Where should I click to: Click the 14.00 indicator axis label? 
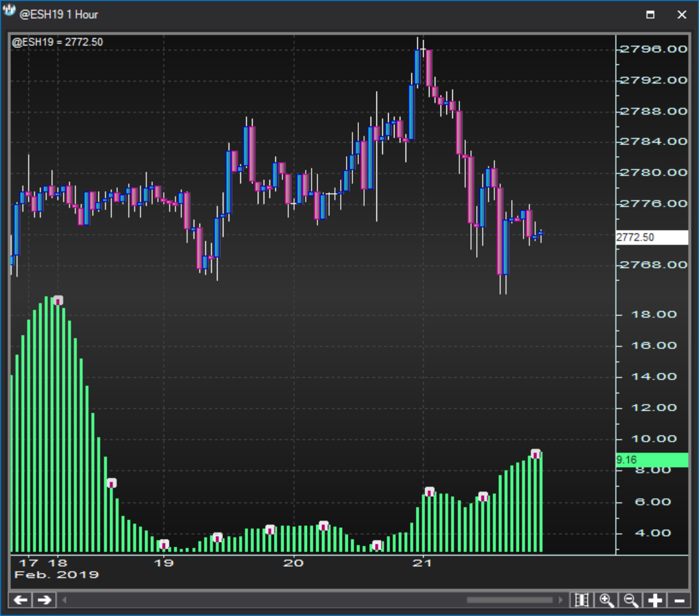pyautogui.click(x=654, y=377)
